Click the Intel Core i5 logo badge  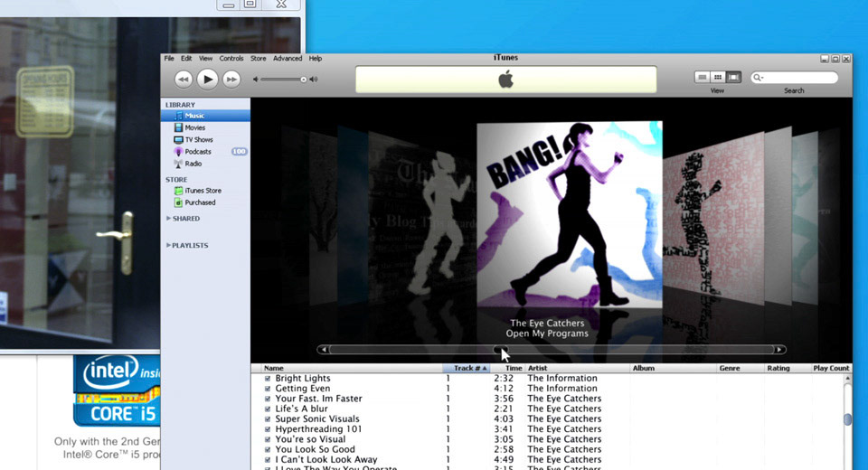pos(117,390)
